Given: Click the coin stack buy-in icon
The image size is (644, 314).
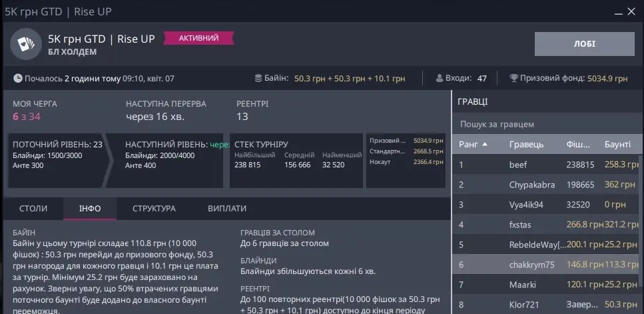Looking at the screenshot, I should pyautogui.click(x=258, y=78).
